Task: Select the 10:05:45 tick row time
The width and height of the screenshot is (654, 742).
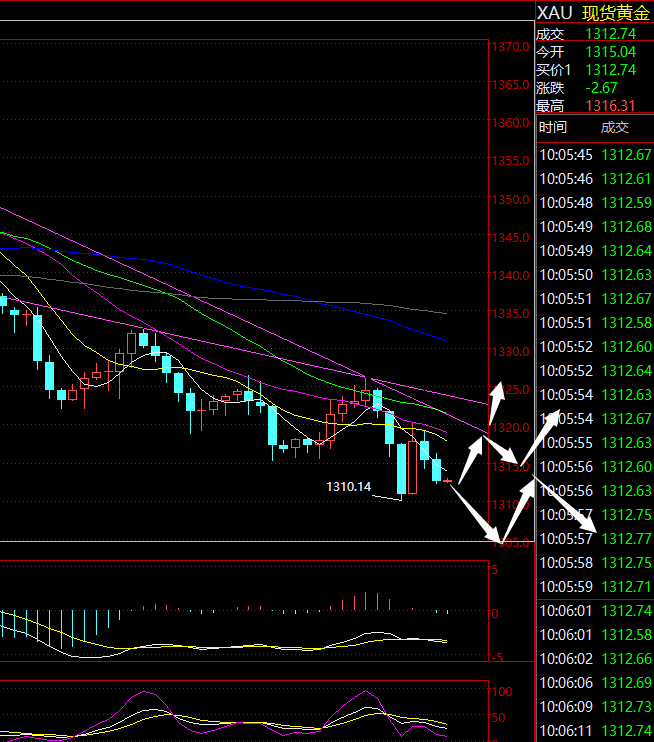Action: pos(566,155)
